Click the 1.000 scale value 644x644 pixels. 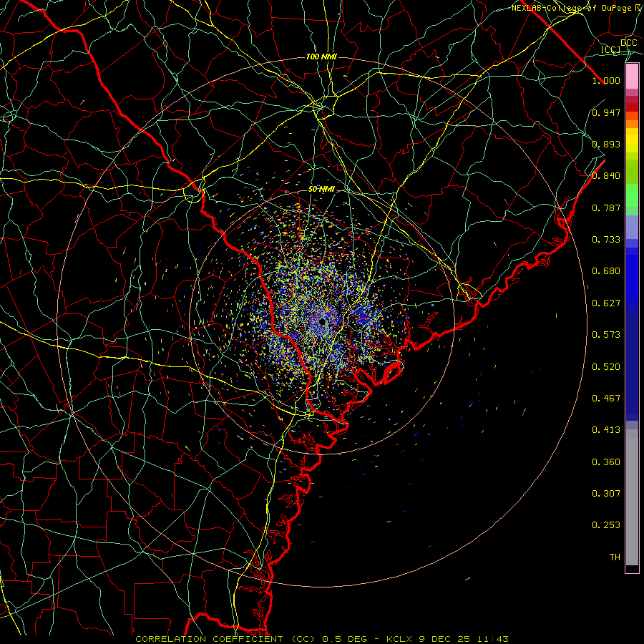[x=606, y=80]
